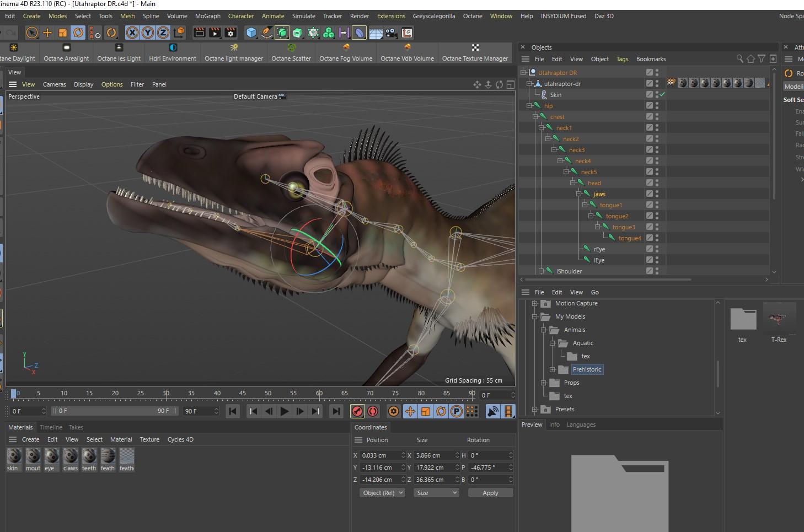Select the Rotate tool in top toolbar

click(78, 33)
